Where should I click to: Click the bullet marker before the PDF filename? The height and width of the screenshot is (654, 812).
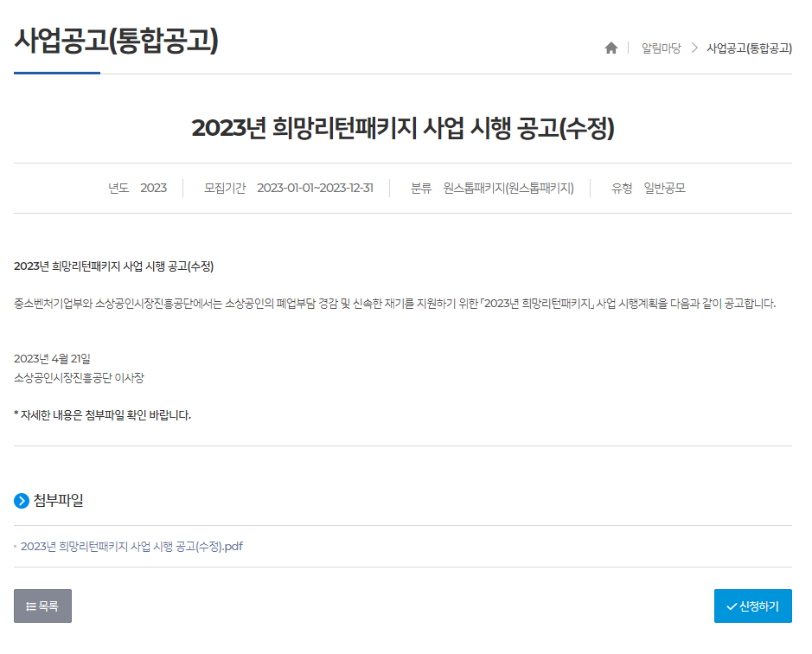pyautogui.click(x=15, y=546)
